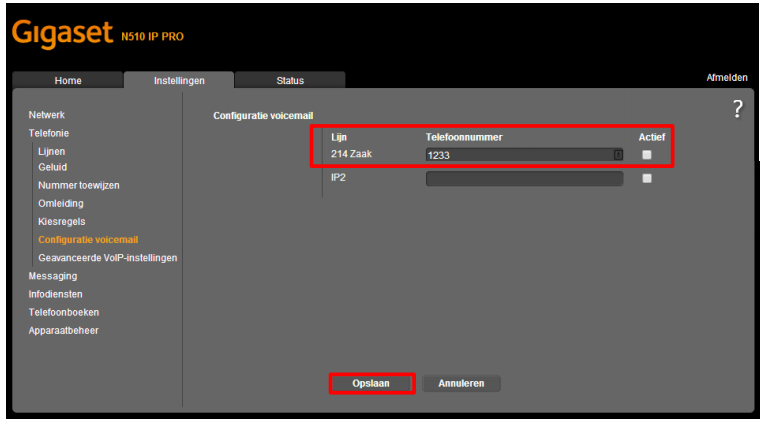This screenshot has width=765, height=425.
Task: Open Omleiding settings
Action: 60,203
